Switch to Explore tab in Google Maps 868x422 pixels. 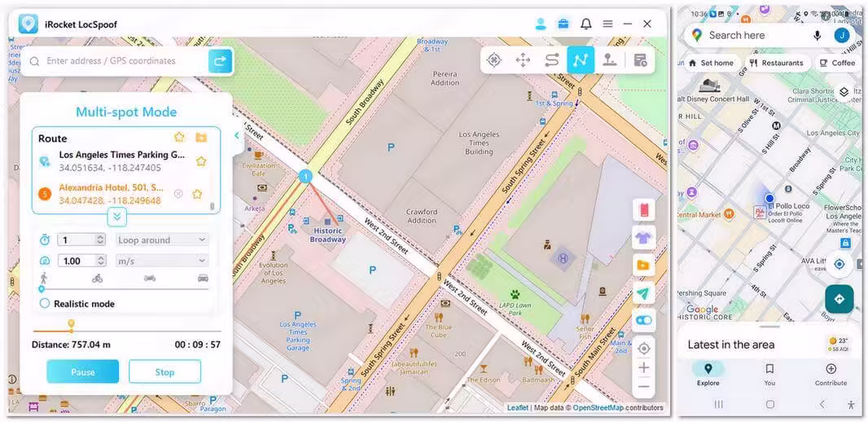708,375
